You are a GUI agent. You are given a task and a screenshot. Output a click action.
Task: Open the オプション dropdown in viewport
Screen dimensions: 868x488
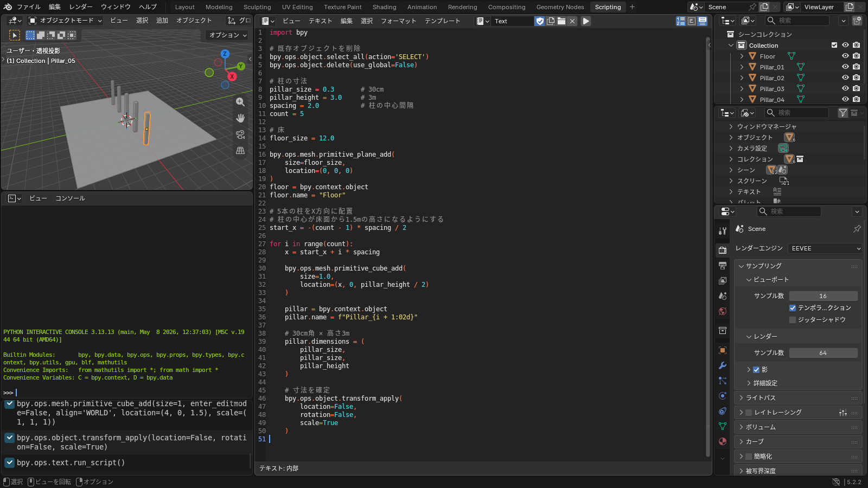(x=228, y=35)
